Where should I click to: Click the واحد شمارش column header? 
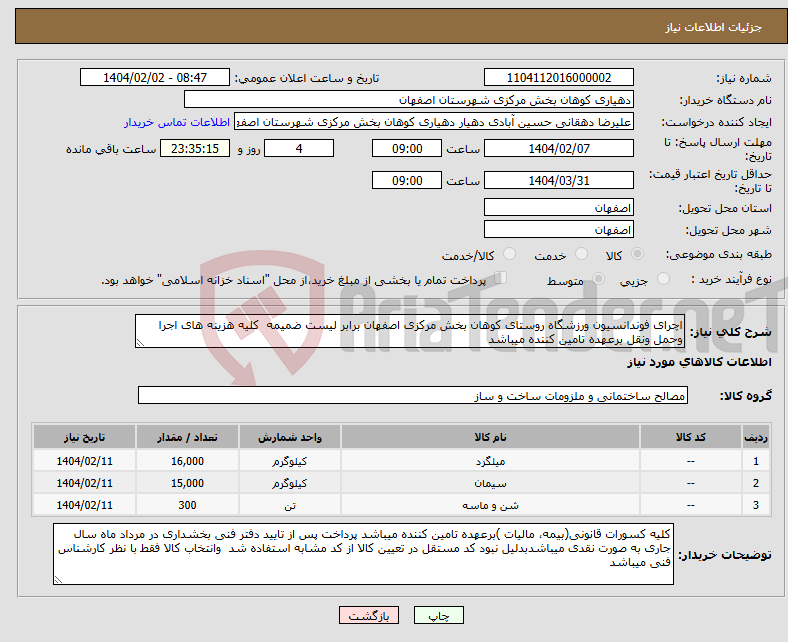(289, 437)
